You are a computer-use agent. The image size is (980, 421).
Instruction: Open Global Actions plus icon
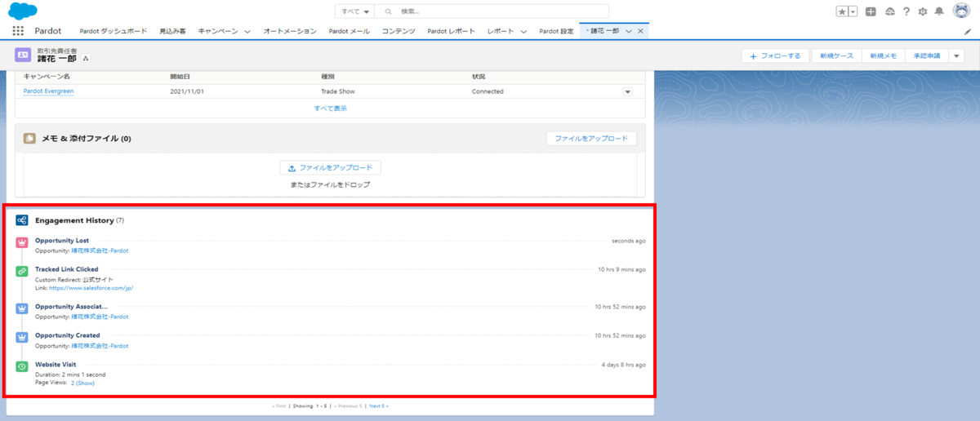871,11
